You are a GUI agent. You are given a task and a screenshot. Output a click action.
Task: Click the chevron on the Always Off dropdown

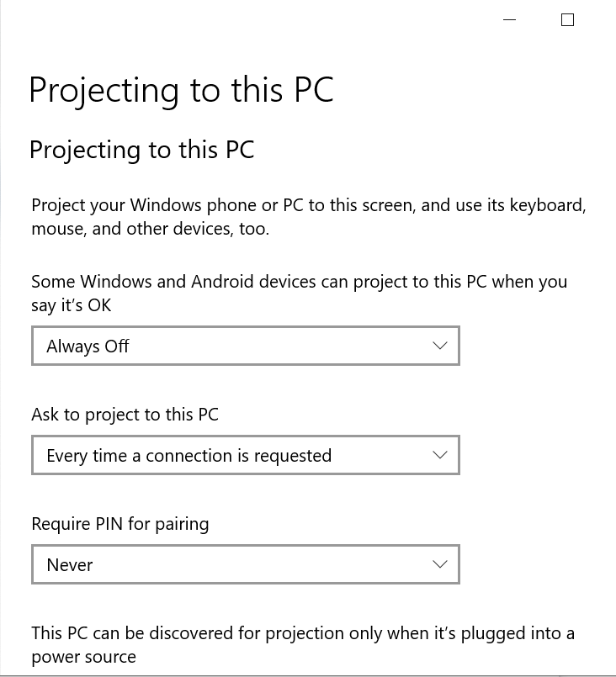[439, 346]
